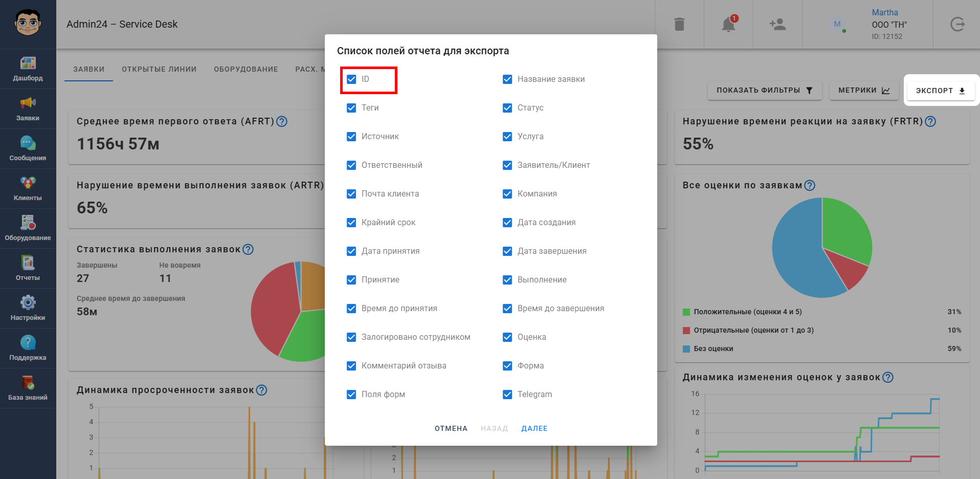Uncheck the ID field checkbox
This screenshot has width=980, height=479.
(x=351, y=79)
